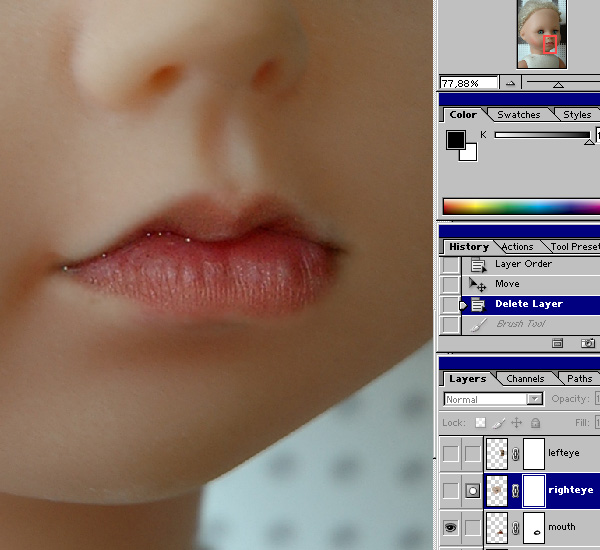Open the Styles tab
Viewport: 600px width, 550px height.
tap(577, 114)
